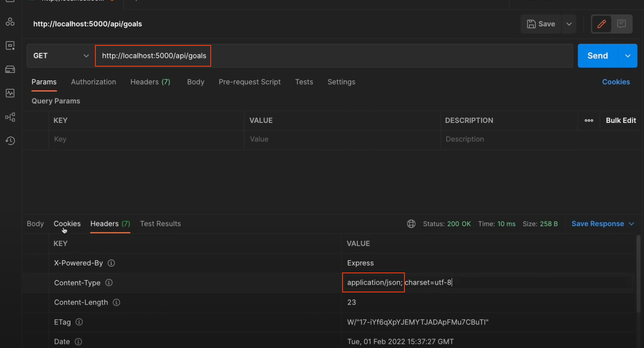This screenshot has height=348, width=644.
Task: Click the info icon beside Content-Type
Action: point(109,283)
